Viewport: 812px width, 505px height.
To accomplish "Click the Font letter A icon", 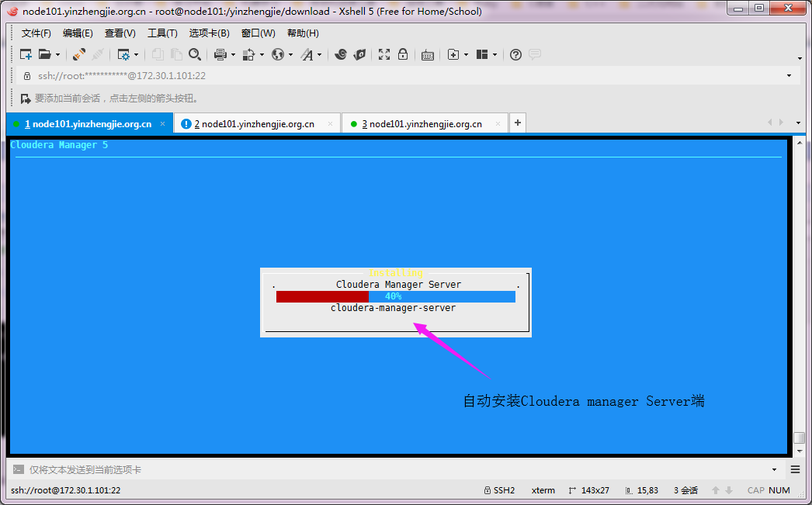I will pyautogui.click(x=307, y=54).
